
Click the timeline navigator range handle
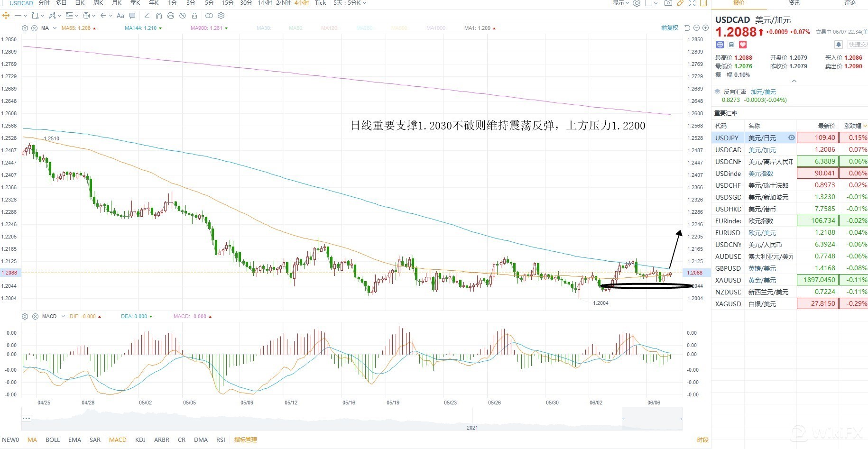(x=624, y=419)
